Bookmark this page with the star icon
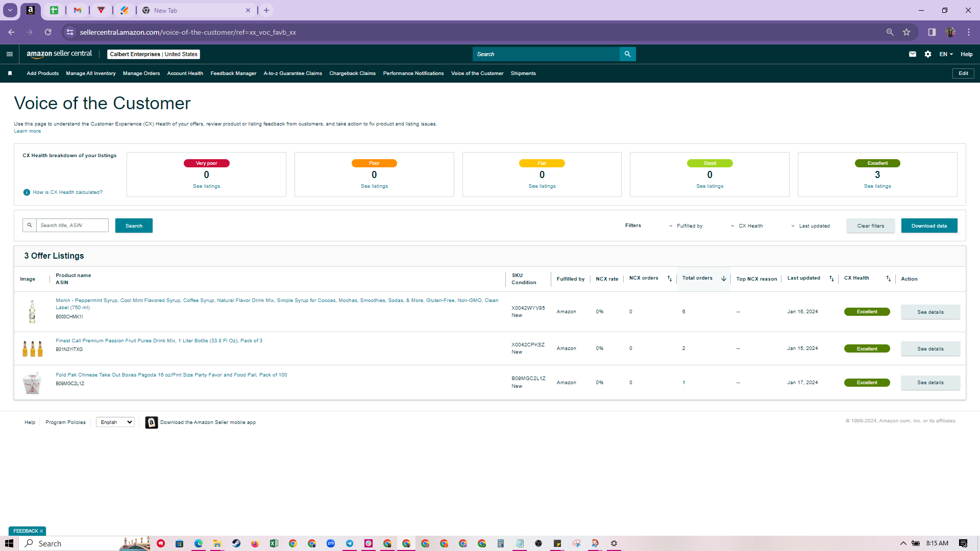This screenshot has height=551, width=980. pos(906,32)
